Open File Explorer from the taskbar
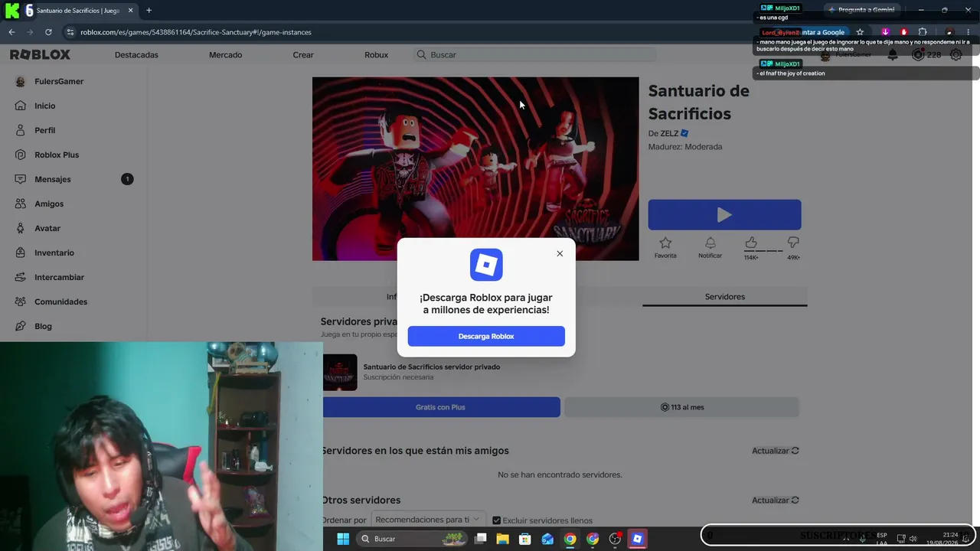This screenshot has height=551, width=980. pos(502,539)
